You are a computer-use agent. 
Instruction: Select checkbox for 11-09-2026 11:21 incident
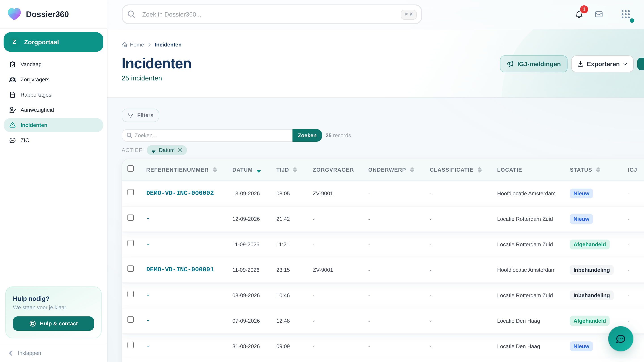click(131, 243)
